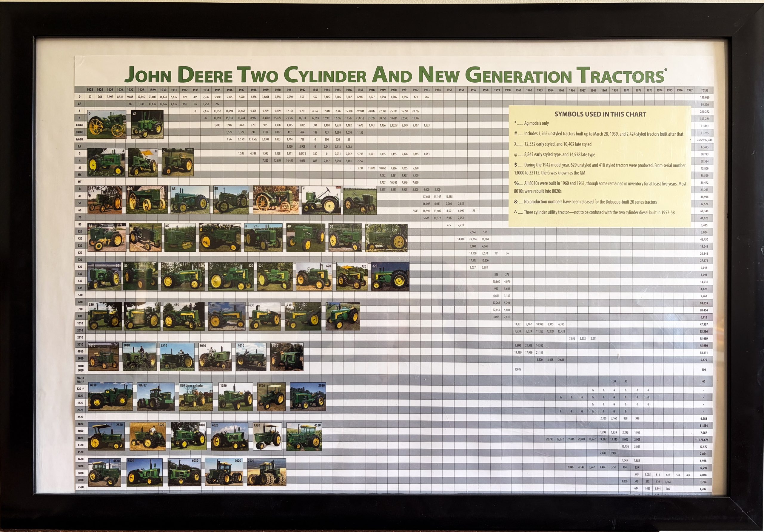Image resolution: width=764 pixels, height=532 pixels.
Task: Click the Model 6030 tractor photo
Action: point(184,472)
